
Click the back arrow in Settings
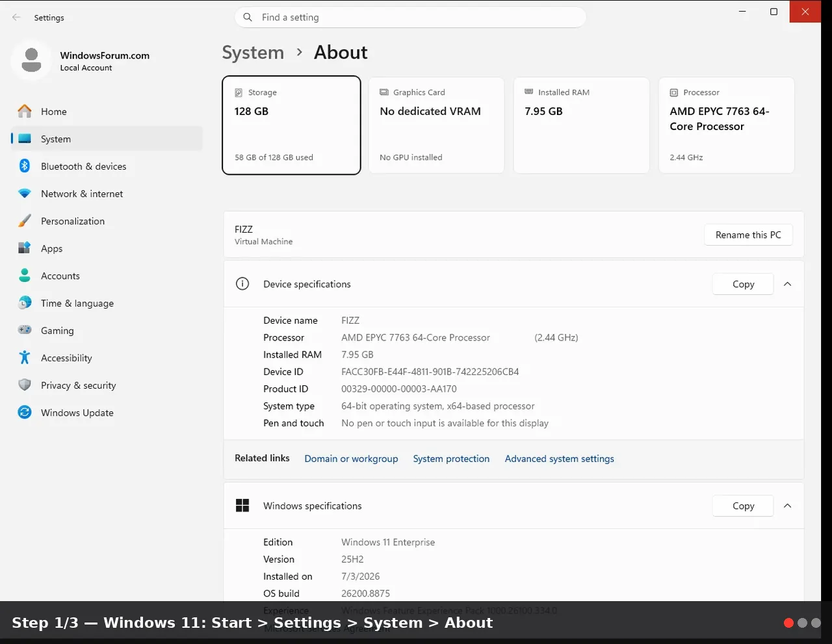pyautogui.click(x=16, y=18)
